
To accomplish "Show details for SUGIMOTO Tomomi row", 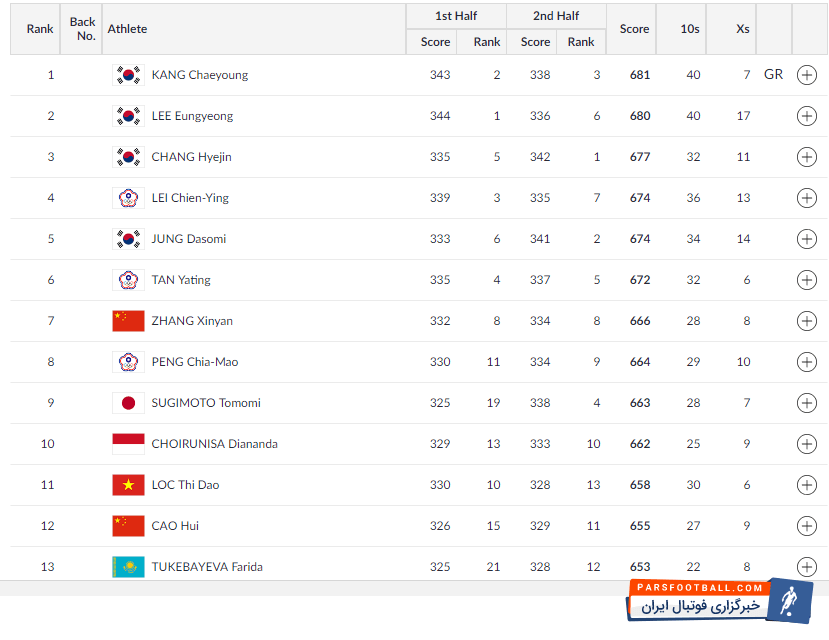I will [x=806, y=403].
